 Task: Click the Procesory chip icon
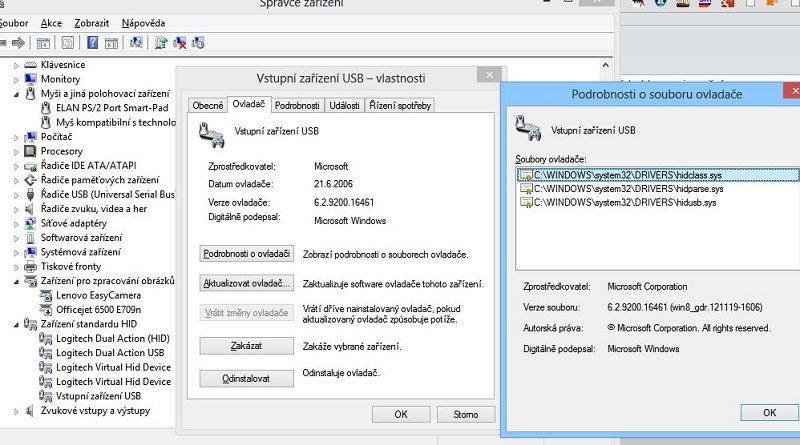(31, 151)
